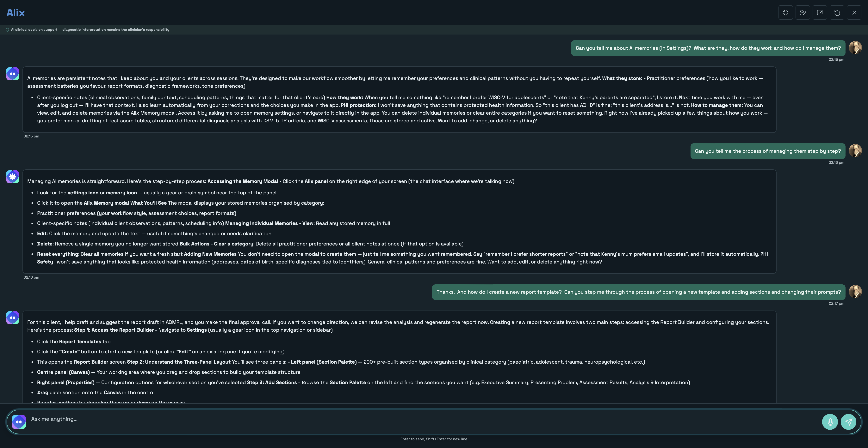Click the Alix avatar inside the input box
Screen dimensions: 868x448
click(19, 422)
